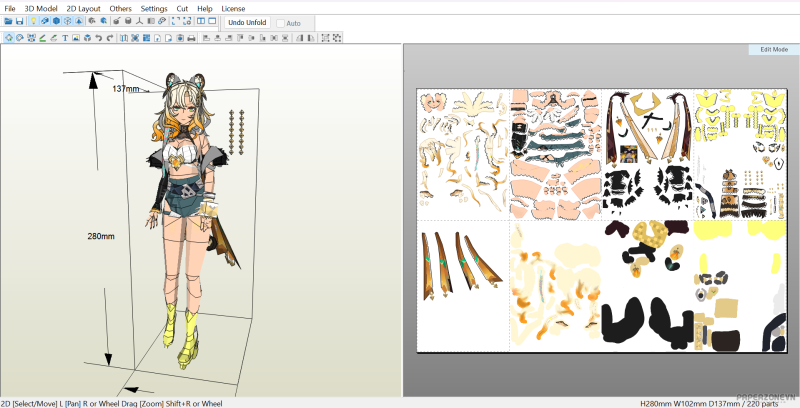Viewport: 800px width, 408px height.
Task: Click the link with eye icon
Action: click(162, 21)
